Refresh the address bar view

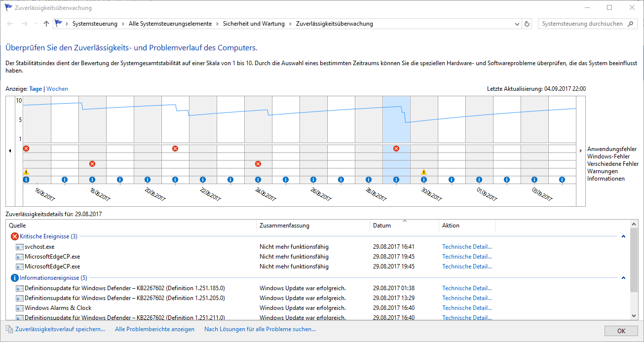click(x=527, y=24)
